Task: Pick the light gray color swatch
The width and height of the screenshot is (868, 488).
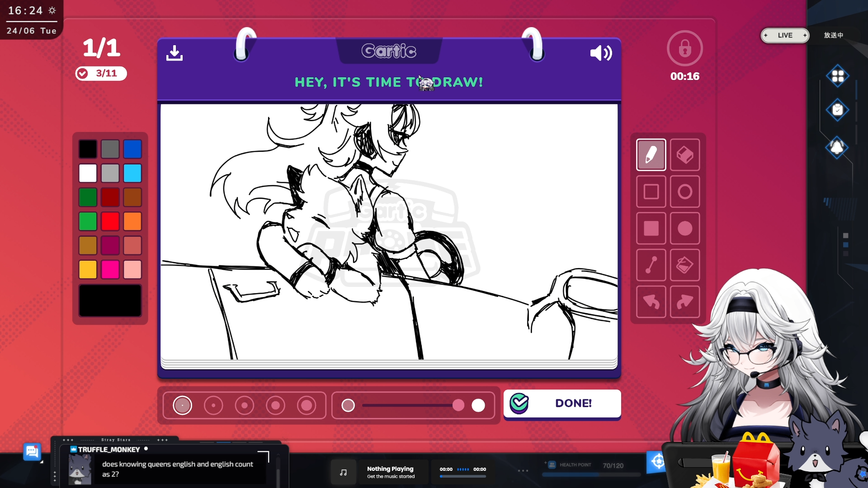Action: [110, 173]
